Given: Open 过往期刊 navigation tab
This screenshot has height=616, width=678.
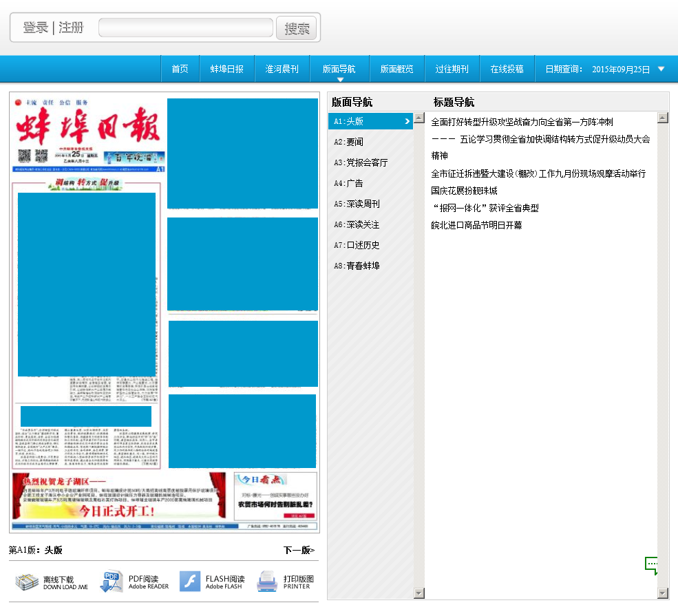Looking at the screenshot, I should (452, 69).
